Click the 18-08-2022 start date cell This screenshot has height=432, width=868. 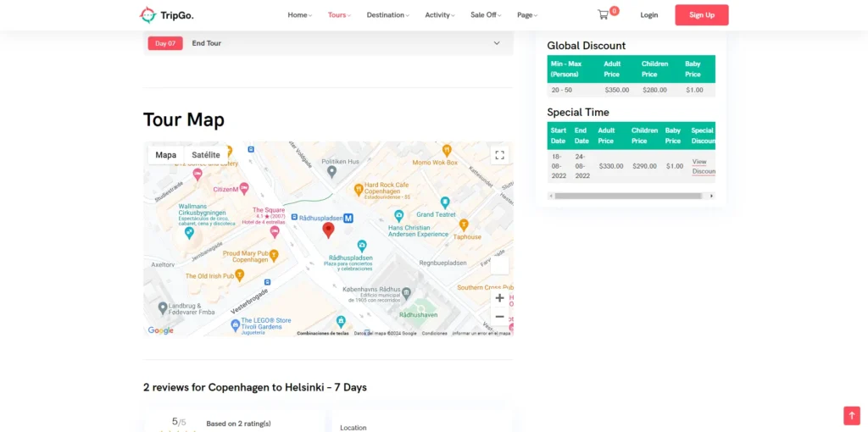[559, 166]
